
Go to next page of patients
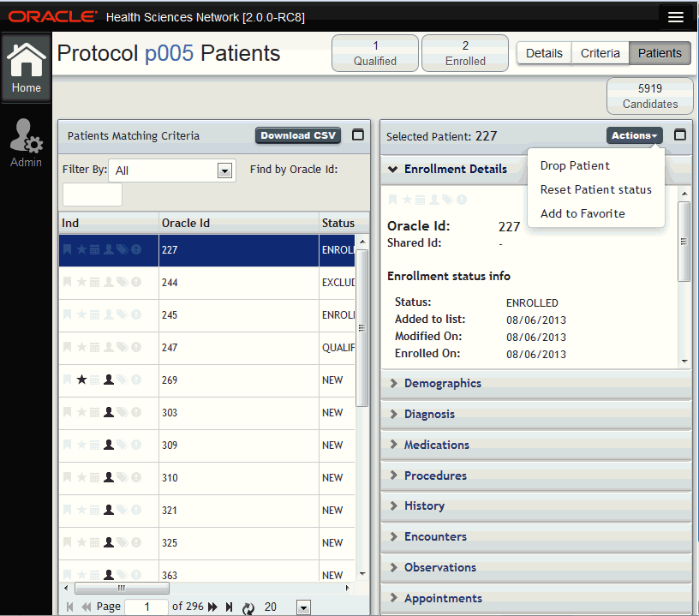(213, 607)
